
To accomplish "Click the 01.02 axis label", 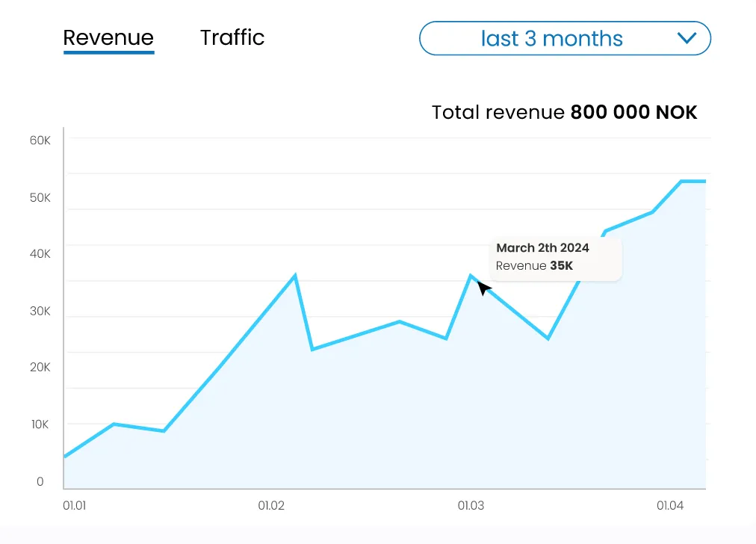I will [271, 505].
